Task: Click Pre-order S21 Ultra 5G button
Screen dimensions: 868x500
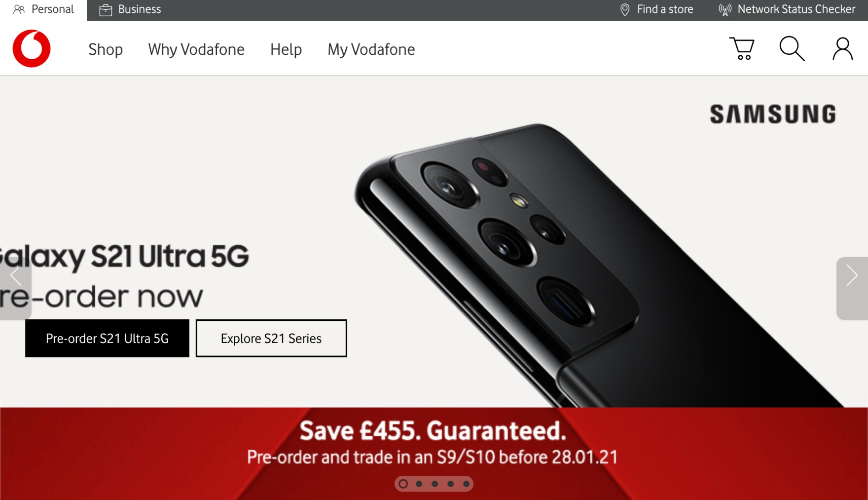Action: tap(107, 338)
